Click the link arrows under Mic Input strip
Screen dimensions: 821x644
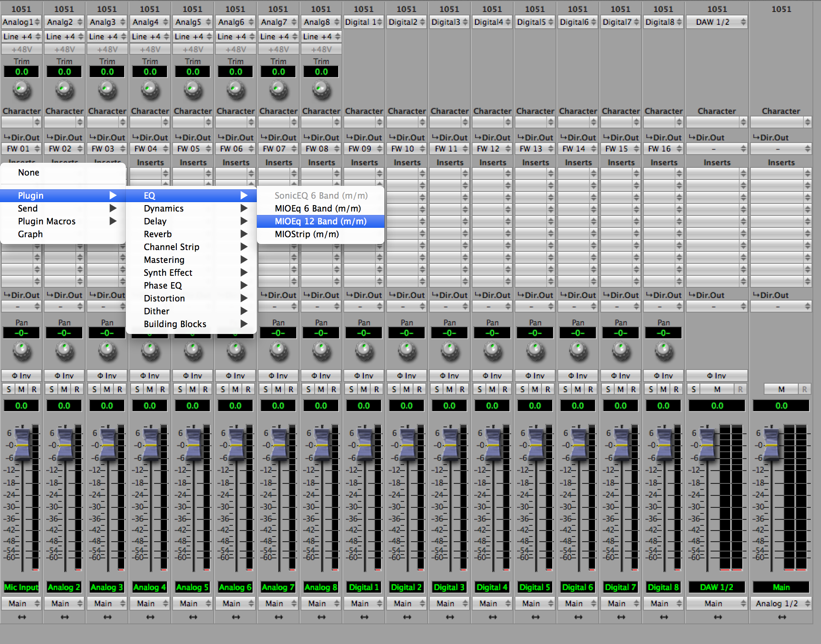click(22, 617)
